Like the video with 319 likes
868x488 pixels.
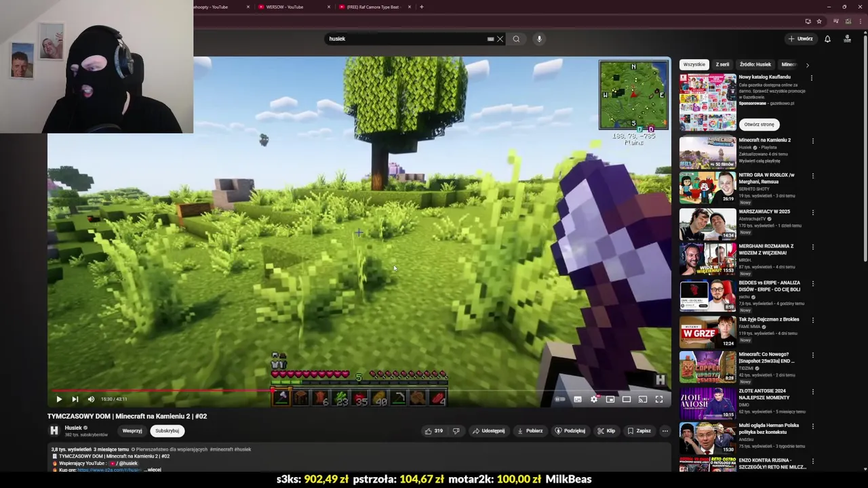point(433,431)
